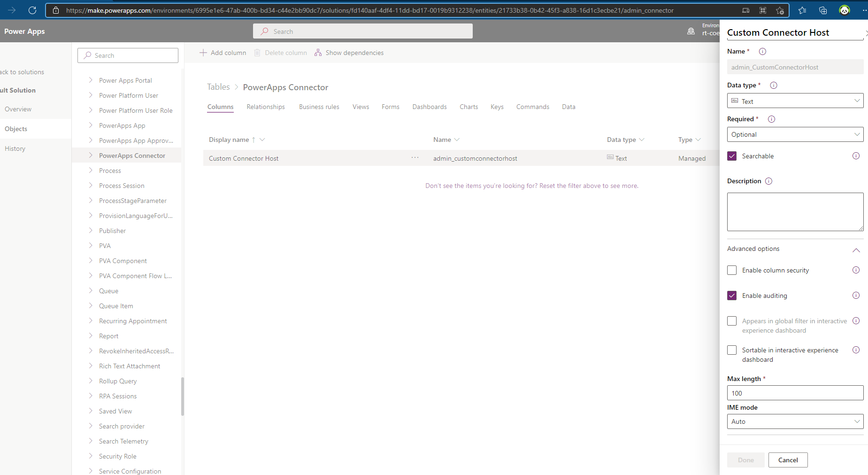The image size is (868, 475).
Task: Edit the Max length value field
Action: point(795,393)
